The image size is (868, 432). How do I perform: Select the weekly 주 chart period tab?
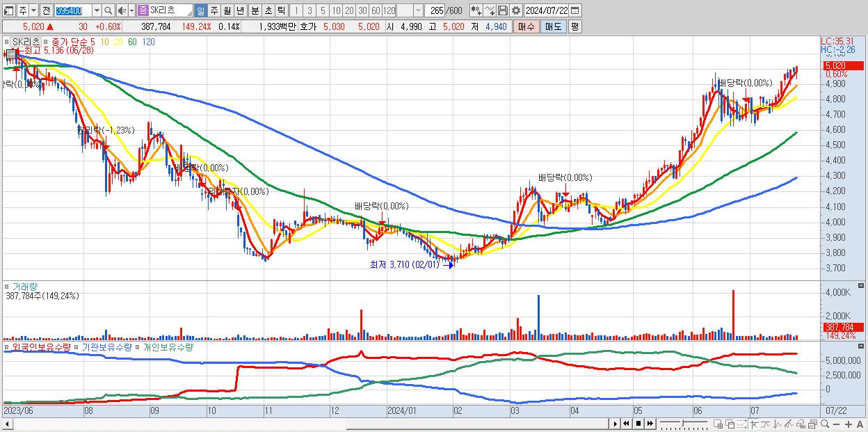point(214,10)
